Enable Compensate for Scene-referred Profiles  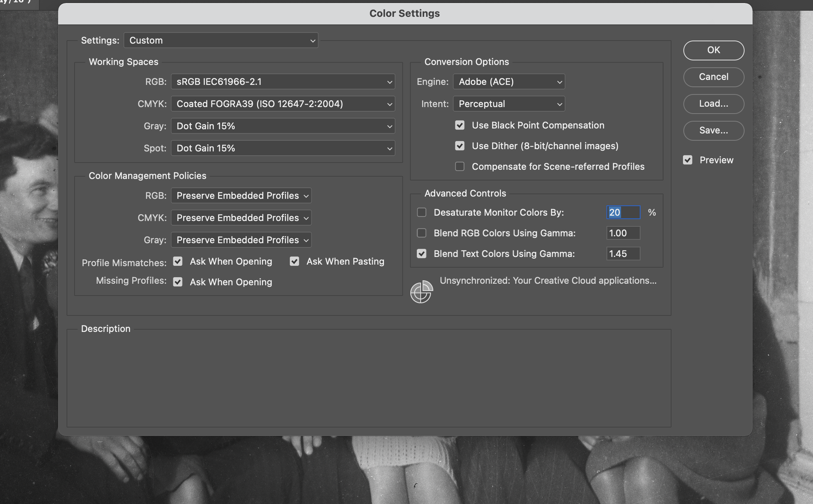pos(460,167)
